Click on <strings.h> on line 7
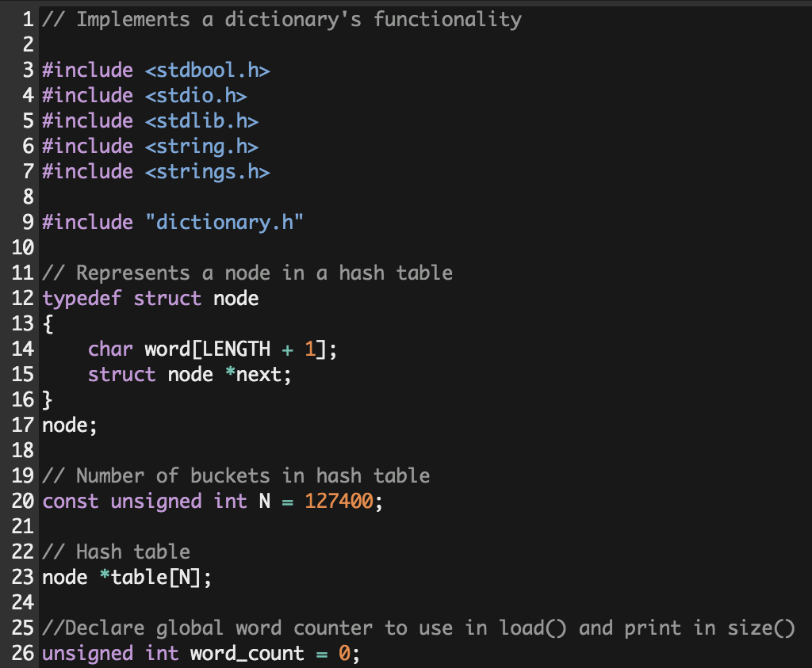The width and height of the screenshot is (812, 668). click(208, 172)
